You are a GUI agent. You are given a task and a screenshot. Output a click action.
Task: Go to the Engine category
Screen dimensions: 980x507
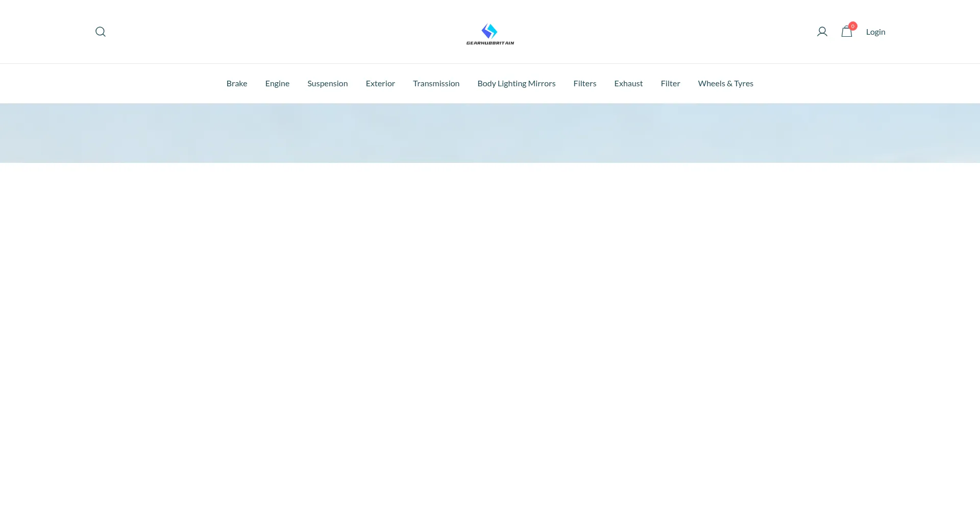coord(277,83)
